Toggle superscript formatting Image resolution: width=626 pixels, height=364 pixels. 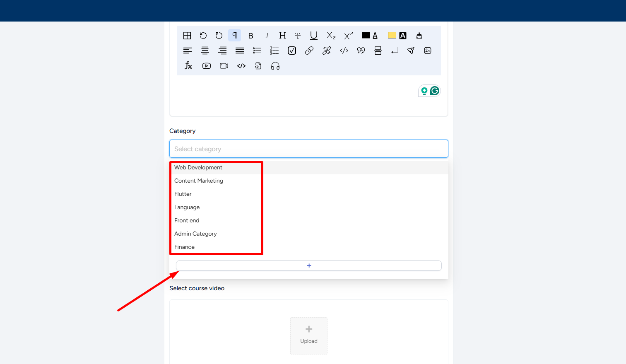pyautogui.click(x=349, y=36)
